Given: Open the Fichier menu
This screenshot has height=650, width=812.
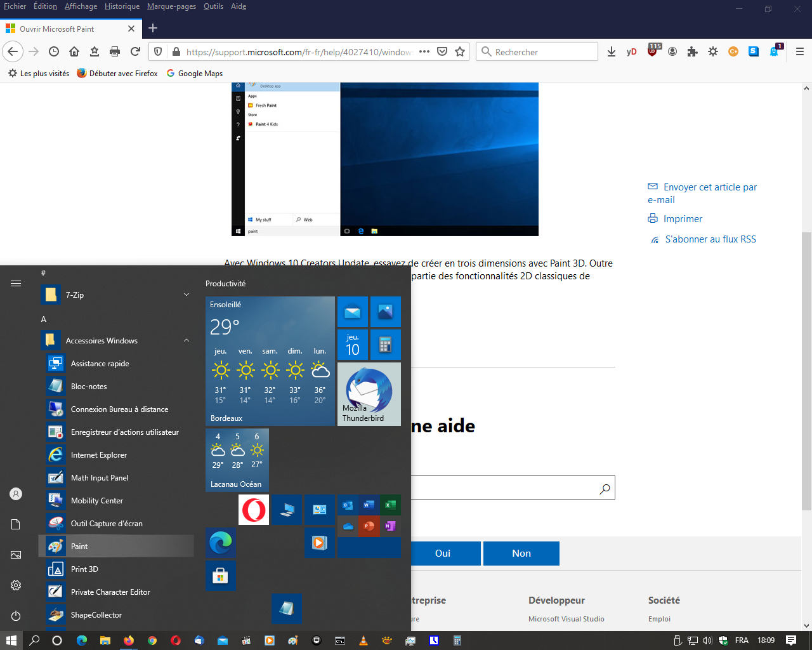Looking at the screenshot, I should 15,6.
